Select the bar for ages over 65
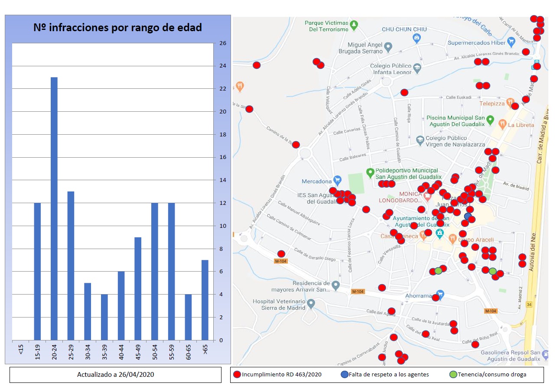The height and width of the screenshot is (392, 557). [205, 300]
